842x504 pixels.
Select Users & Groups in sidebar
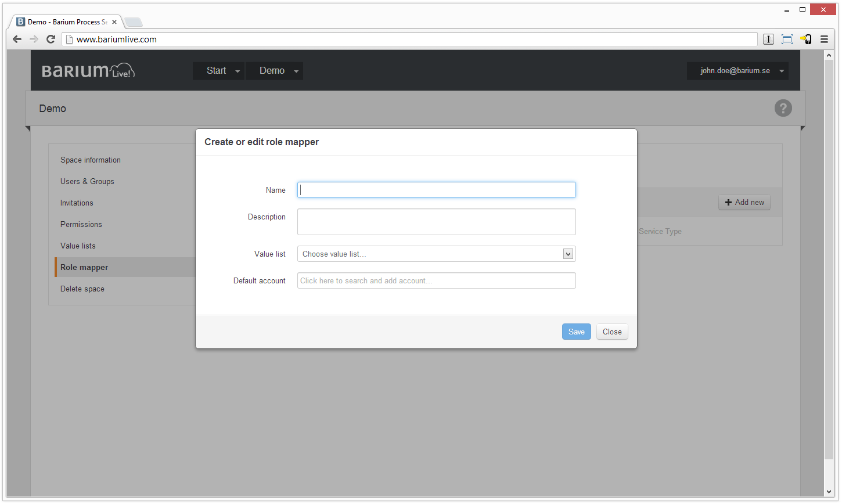click(87, 182)
